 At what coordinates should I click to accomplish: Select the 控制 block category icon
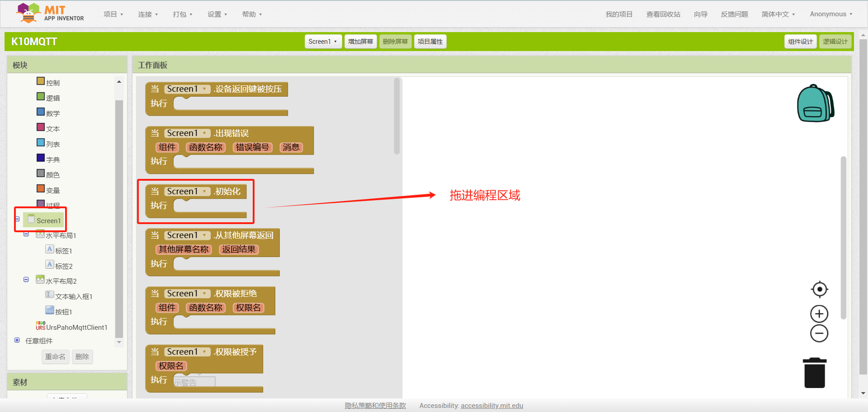click(41, 81)
